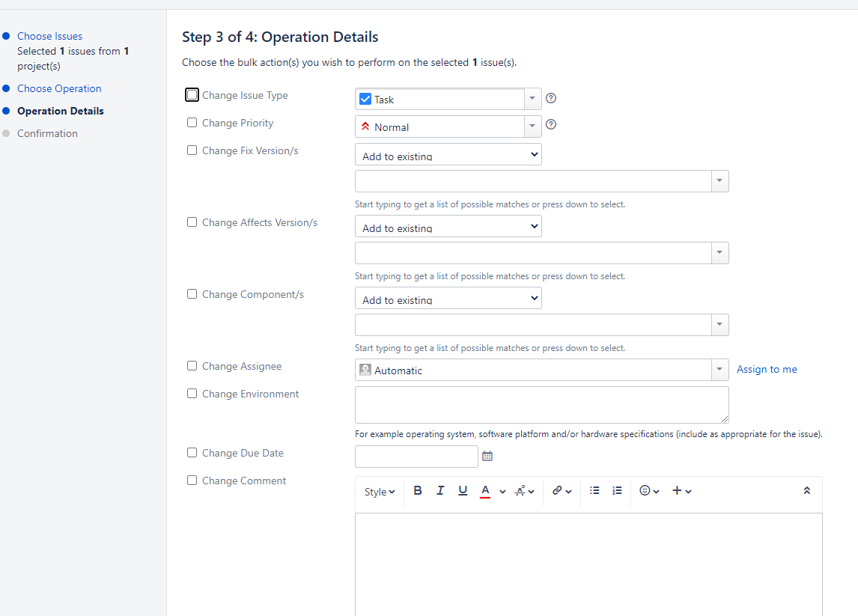This screenshot has height=616, width=858.
Task: Create a bulleted list in the comment
Action: click(x=594, y=490)
